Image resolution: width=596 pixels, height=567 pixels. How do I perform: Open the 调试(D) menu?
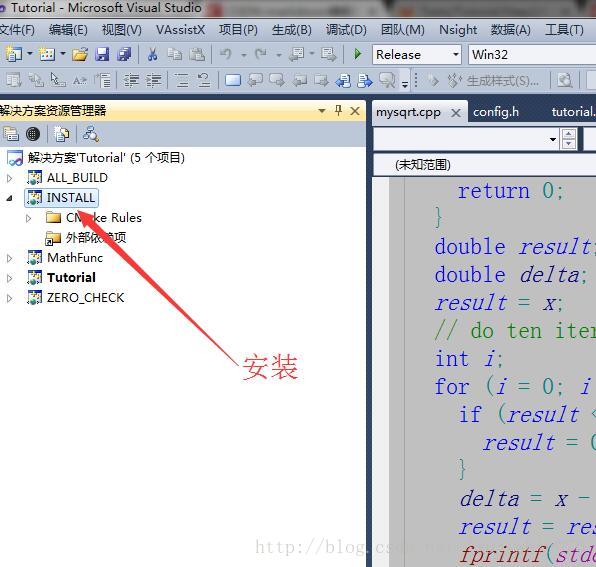click(x=346, y=30)
